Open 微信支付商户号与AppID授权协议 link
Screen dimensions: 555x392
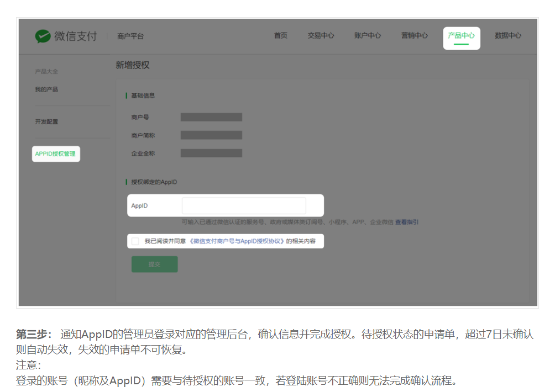pyautogui.click(x=237, y=241)
